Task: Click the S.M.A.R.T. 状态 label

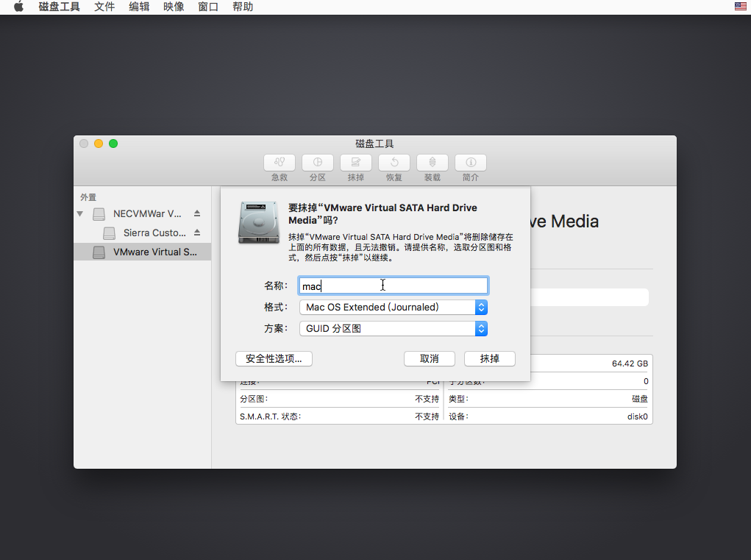Action: [271, 417]
